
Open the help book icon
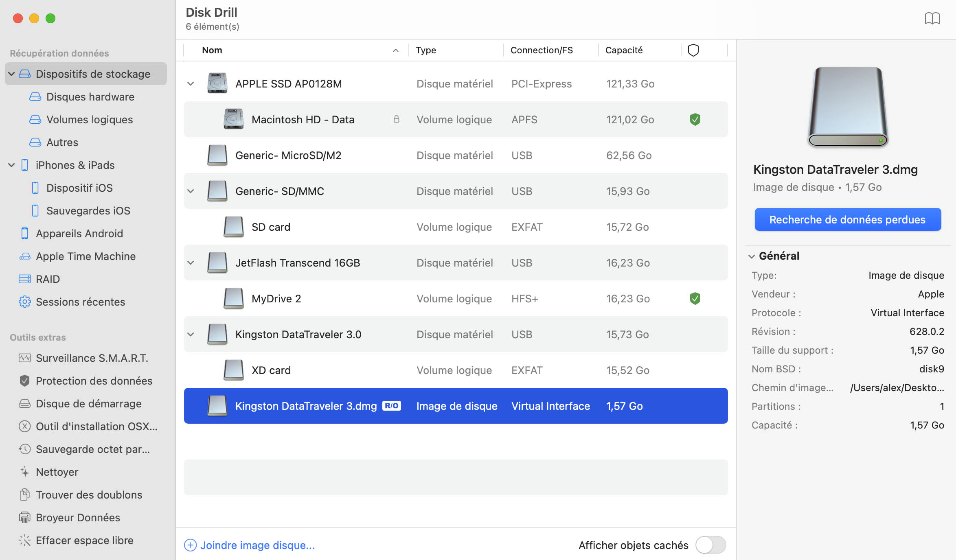(x=932, y=18)
